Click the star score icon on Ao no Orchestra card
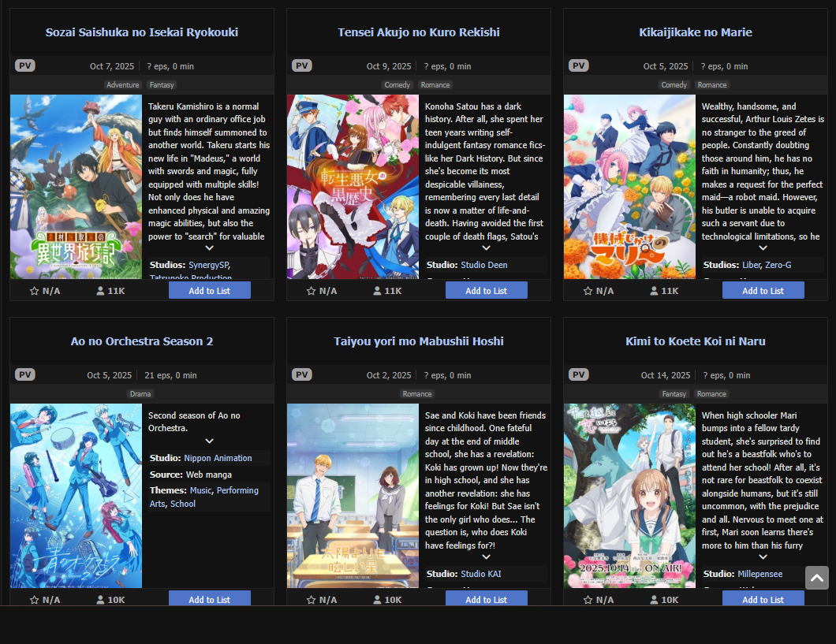 tap(34, 600)
